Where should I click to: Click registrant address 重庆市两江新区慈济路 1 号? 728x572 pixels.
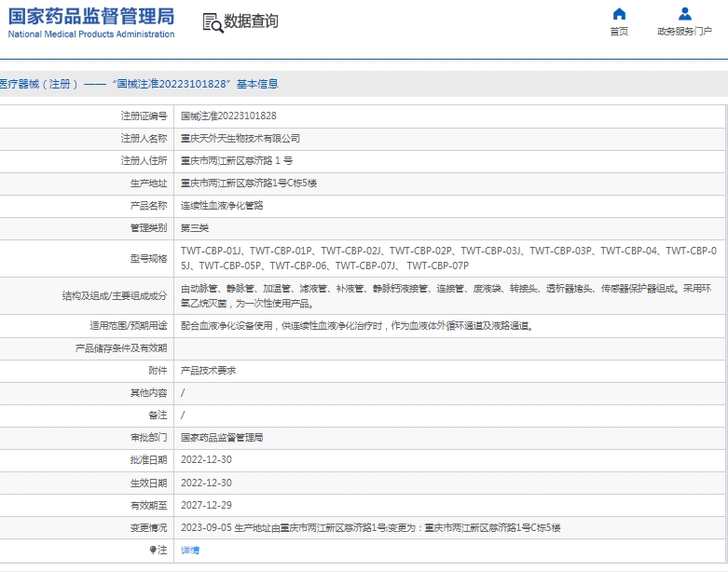[x=237, y=160]
